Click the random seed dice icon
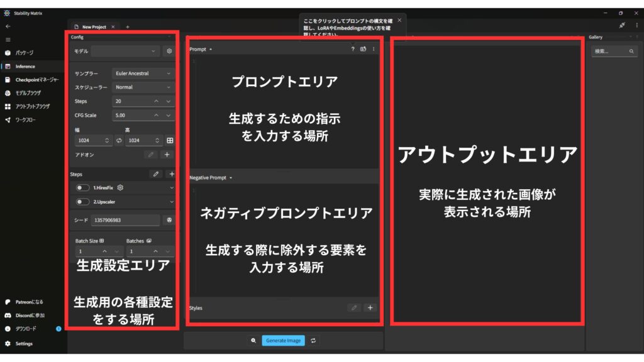The image size is (644, 362). [x=169, y=221]
